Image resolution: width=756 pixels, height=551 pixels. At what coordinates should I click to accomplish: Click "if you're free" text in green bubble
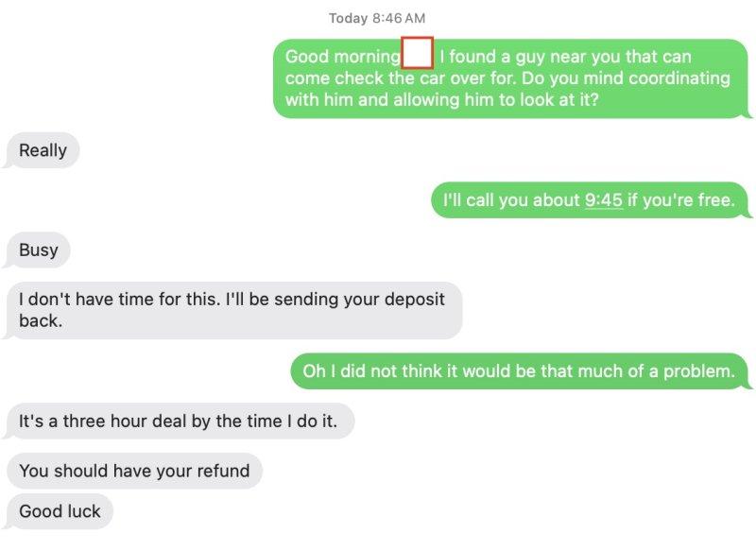pyautogui.click(x=680, y=200)
